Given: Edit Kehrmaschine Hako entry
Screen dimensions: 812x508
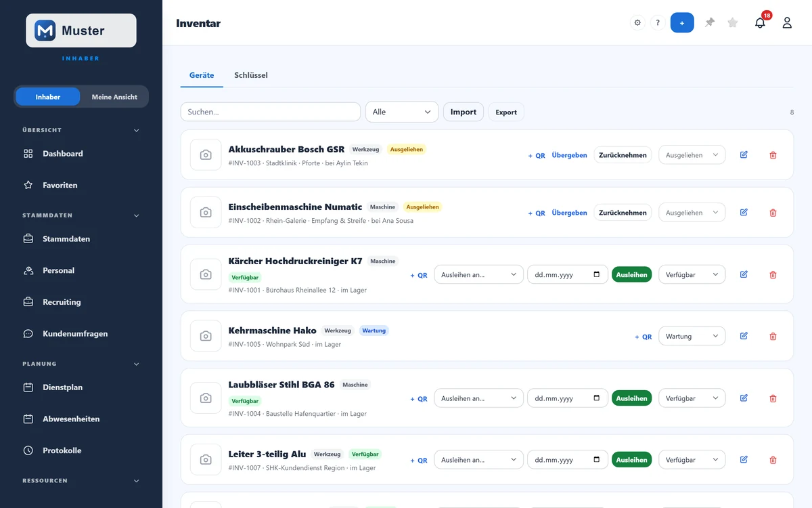Looking at the screenshot, I should 744,336.
